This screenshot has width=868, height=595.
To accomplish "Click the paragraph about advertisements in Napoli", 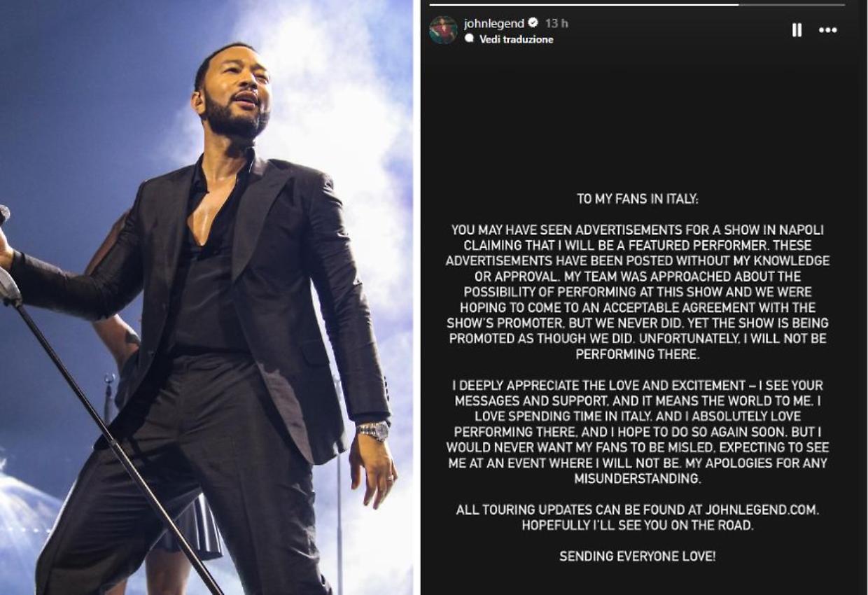I will 638,292.
